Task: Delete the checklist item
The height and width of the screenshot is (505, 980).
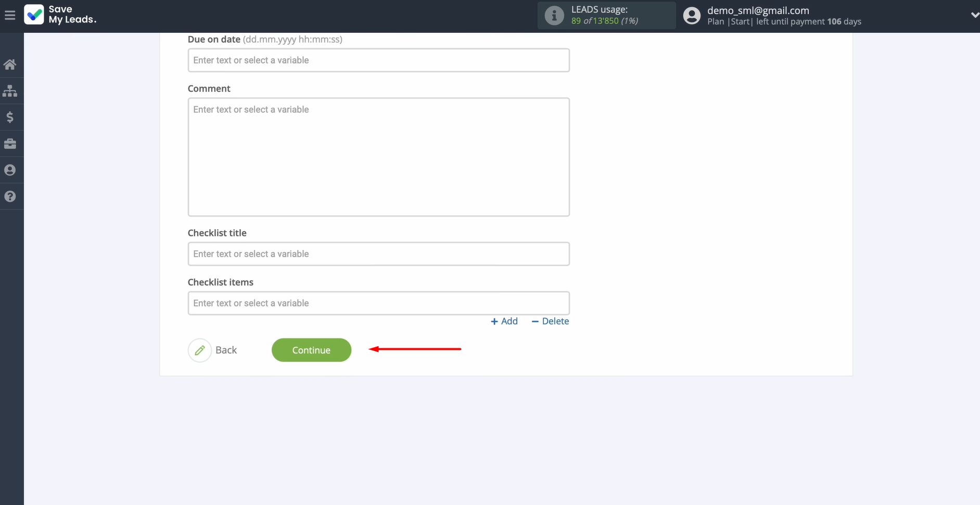Action: [550, 321]
